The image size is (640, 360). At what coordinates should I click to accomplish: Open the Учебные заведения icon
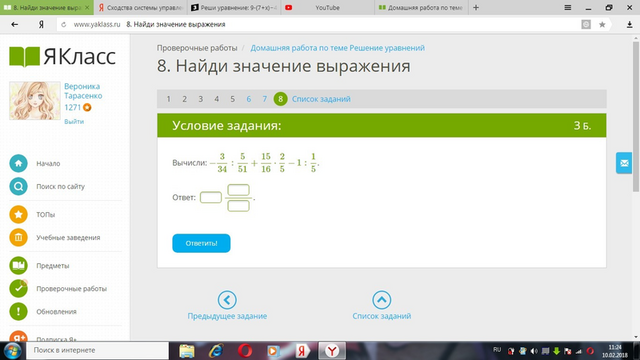(x=18, y=237)
